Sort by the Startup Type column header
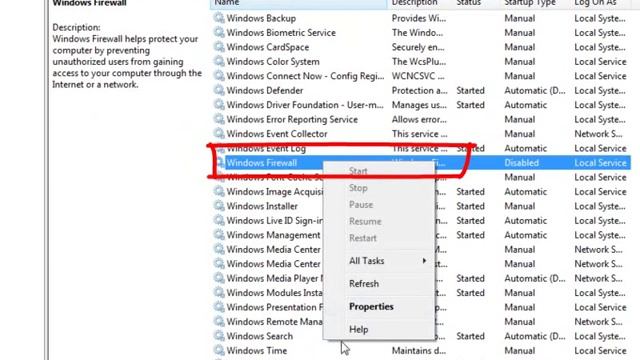Viewport: 640px width, 360px height. tap(535, 3)
